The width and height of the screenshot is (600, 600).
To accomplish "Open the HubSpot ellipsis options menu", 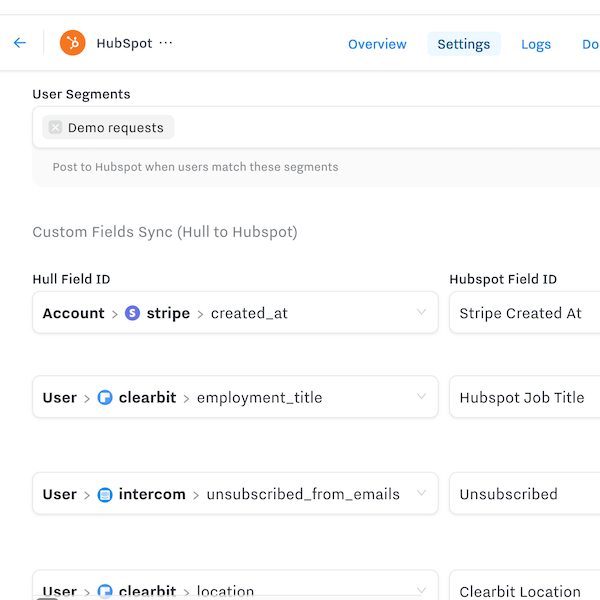I will tap(166, 43).
